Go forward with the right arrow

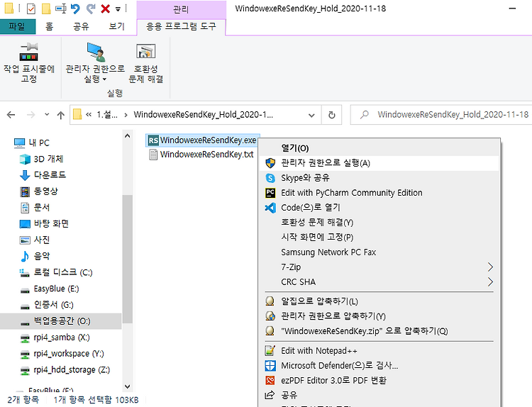click(x=31, y=115)
